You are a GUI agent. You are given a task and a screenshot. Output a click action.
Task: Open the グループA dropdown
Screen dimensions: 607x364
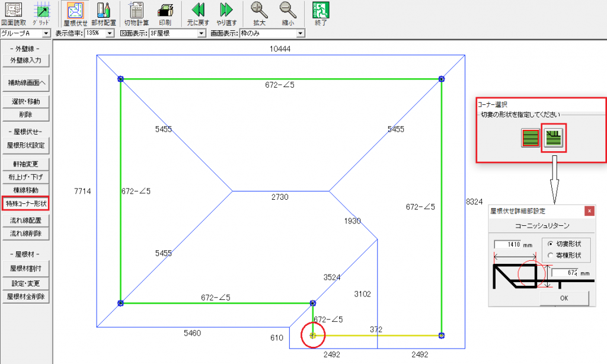click(x=46, y=33)
